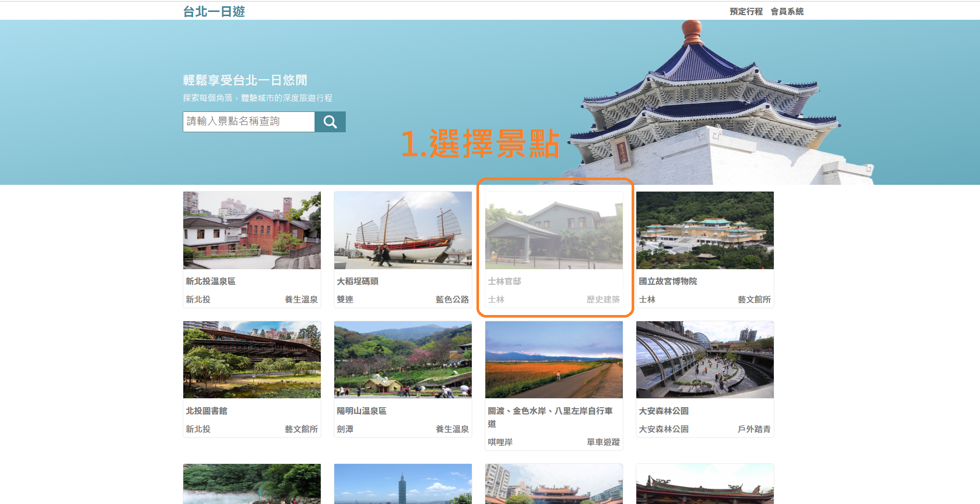Click the 陽明山溫泉區 title text
Viewport: 980px width, 504px height.
361,411
